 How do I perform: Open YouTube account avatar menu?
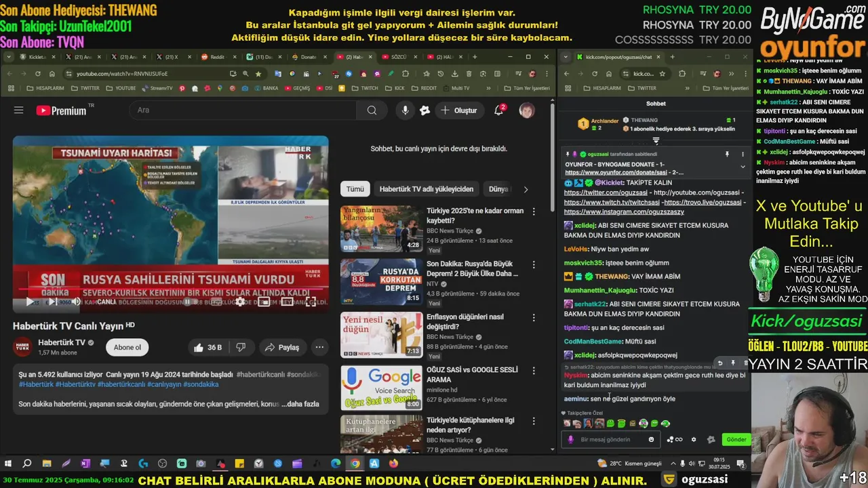point(527,110)
